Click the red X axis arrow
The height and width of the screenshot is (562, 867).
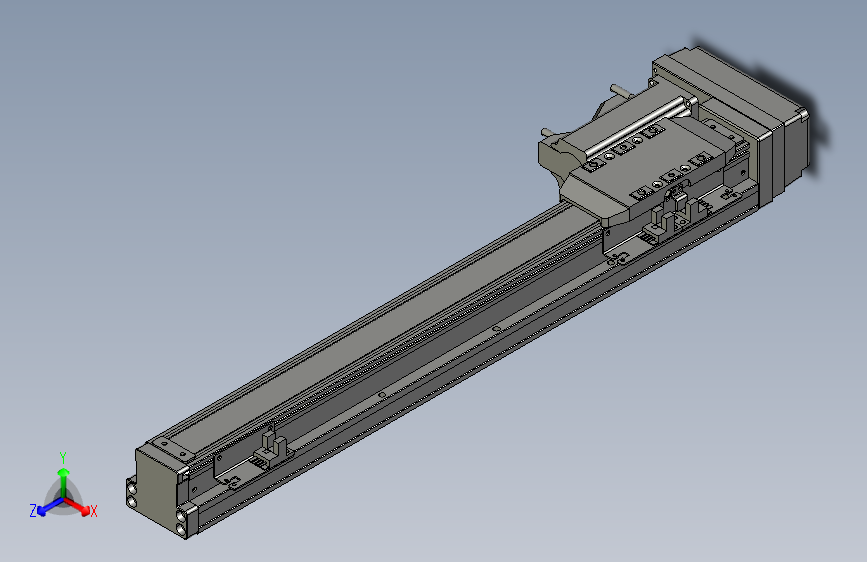pyautogui.click(x=77, y=507)
